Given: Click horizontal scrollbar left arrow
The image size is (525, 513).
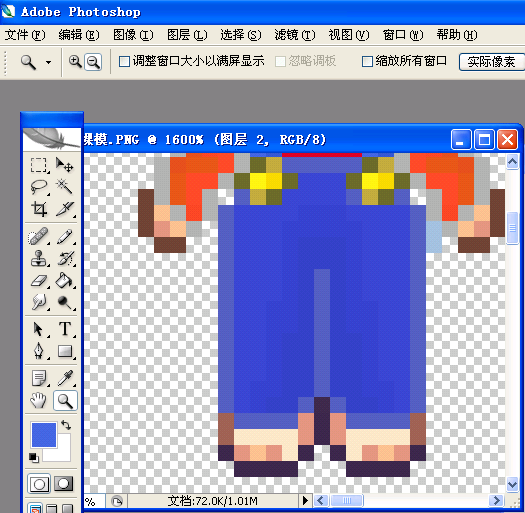Looking at the screenshot, I should pos(321,501).
